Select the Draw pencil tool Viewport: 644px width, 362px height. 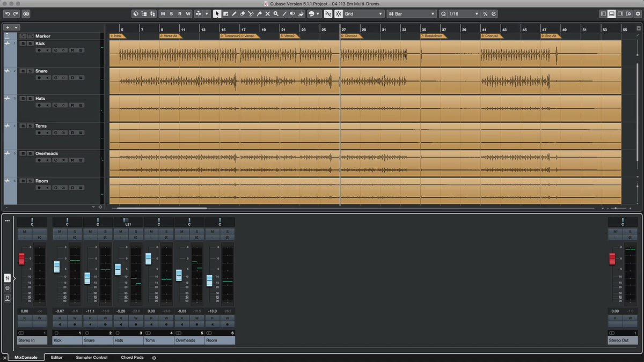234,14
